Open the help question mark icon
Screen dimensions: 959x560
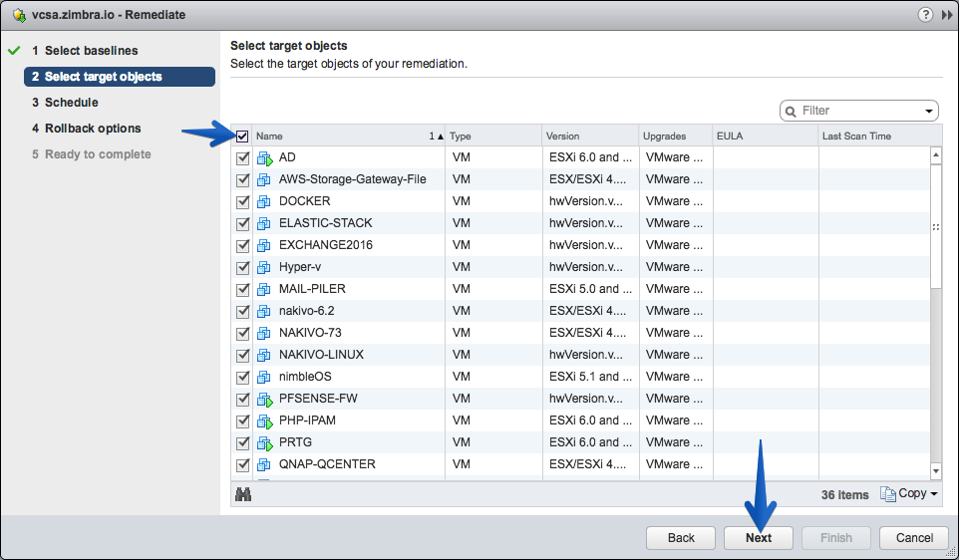point(925,15)
